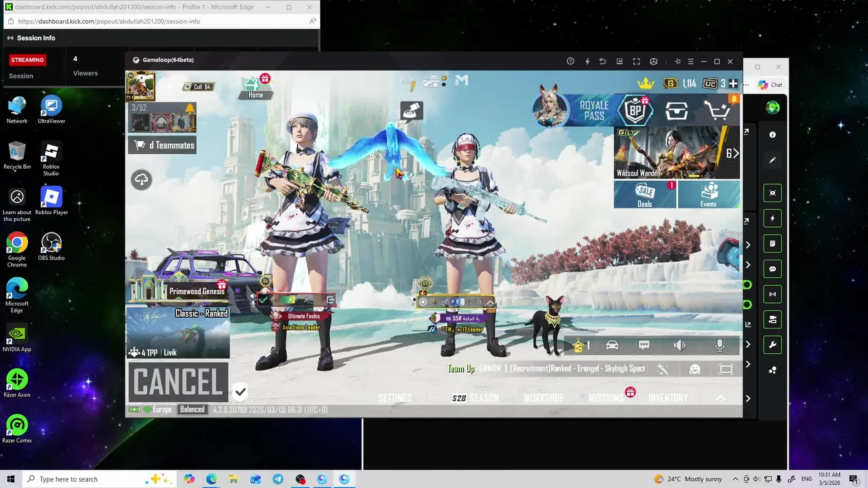This screenshot has width=868, height=488.
Task: Click the Balanced graphics label
Action: [x=192, y=409]
